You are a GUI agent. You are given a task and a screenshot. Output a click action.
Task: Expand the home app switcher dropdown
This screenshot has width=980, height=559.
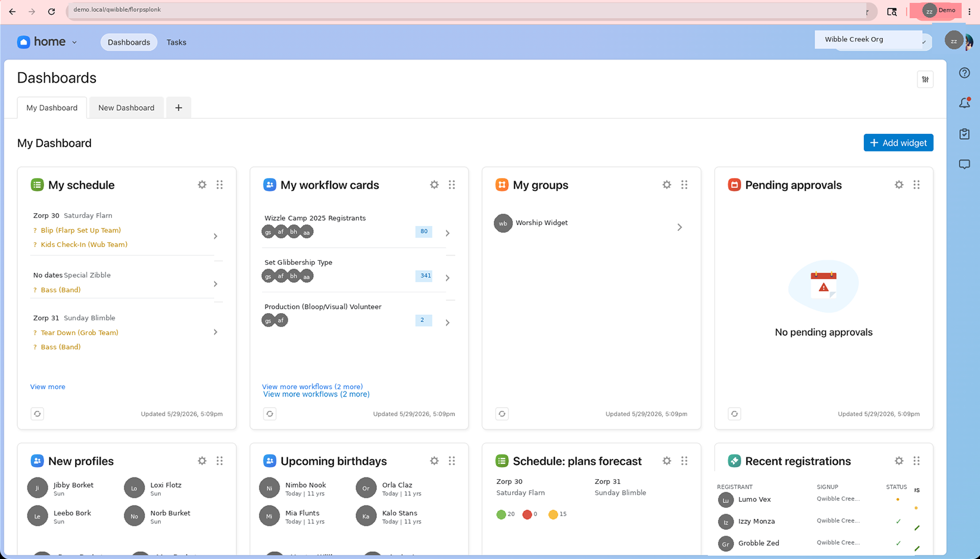tap(74, 42)
